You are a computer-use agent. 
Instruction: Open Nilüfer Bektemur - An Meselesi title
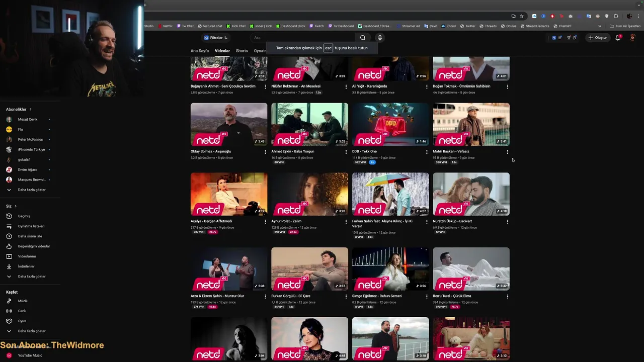[x=296, y=86]
